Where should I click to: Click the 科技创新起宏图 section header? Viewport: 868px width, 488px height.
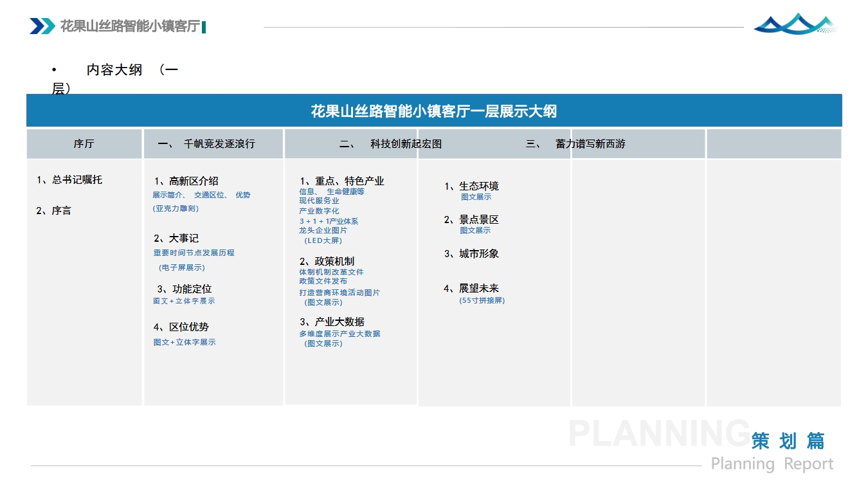(391, 144)
